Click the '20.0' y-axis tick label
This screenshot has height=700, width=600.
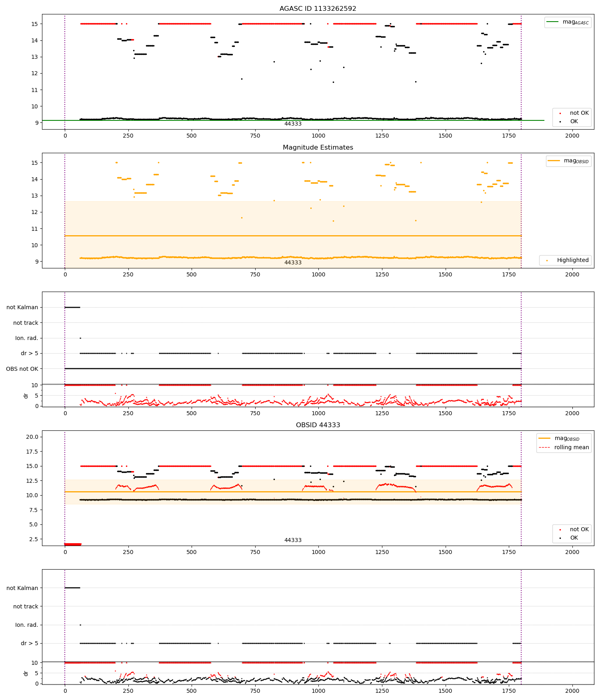(32, 437)
